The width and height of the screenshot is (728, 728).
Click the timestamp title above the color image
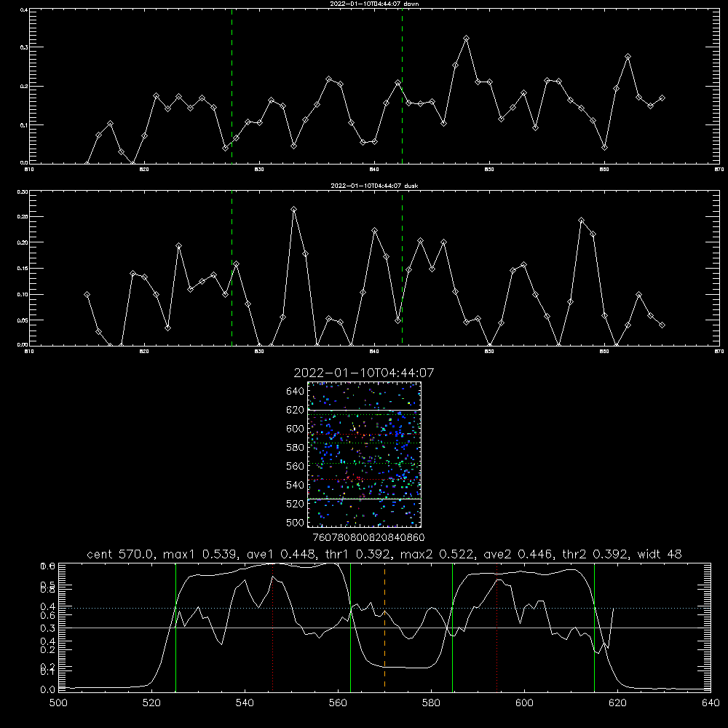(x=364, y=373)
